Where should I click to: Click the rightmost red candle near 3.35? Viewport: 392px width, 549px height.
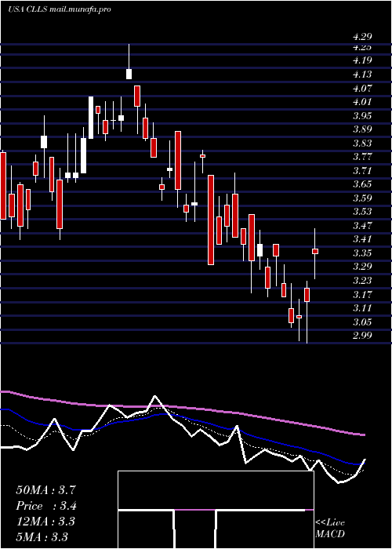315,251
